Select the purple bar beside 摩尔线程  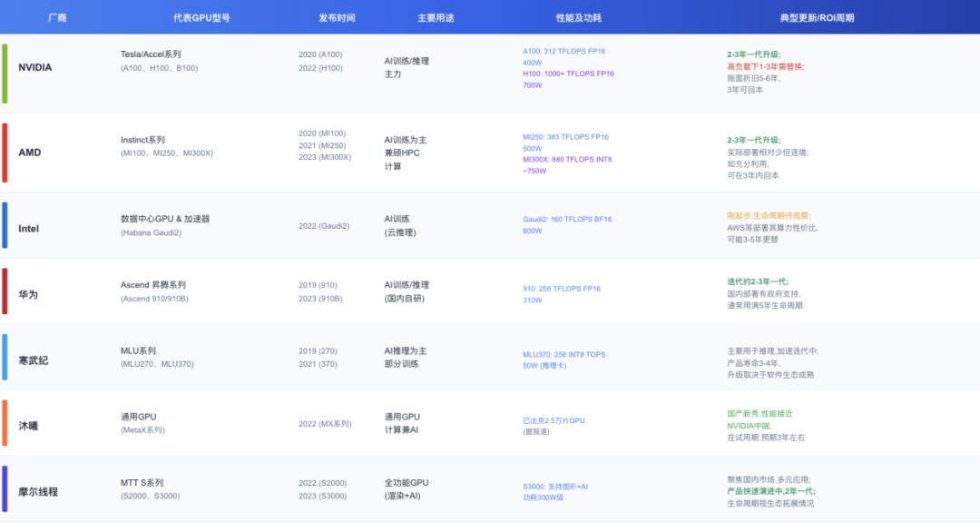coord(5,490)
